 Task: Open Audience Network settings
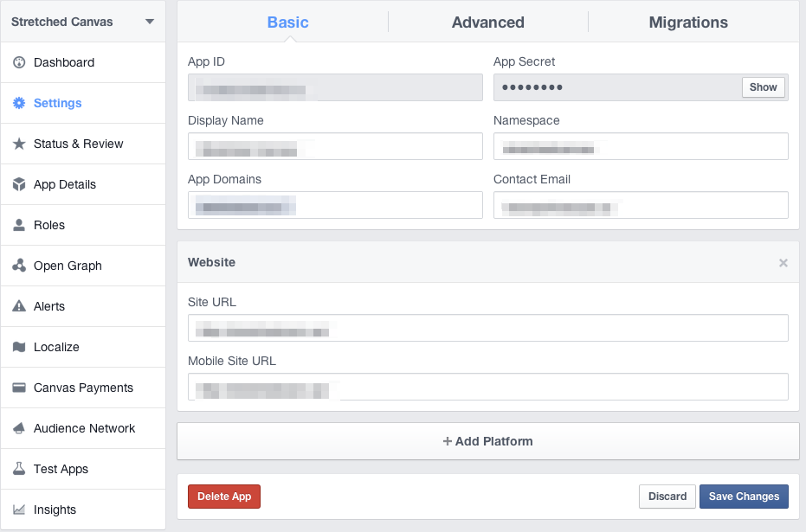coord(83,428)
